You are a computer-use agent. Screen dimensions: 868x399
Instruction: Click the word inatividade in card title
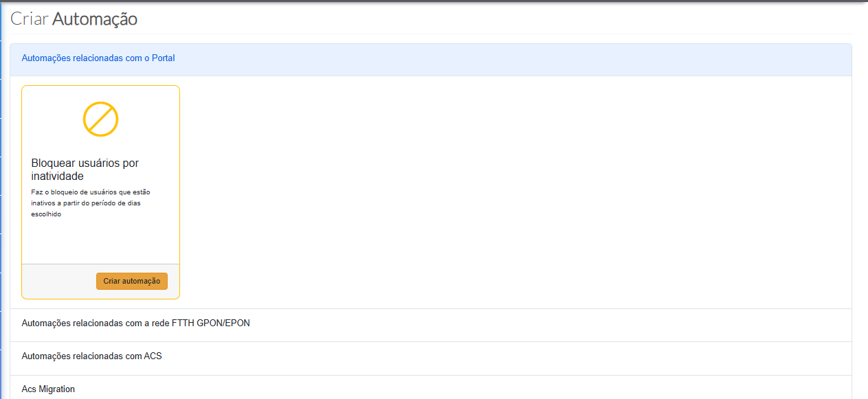coord(58,176)
